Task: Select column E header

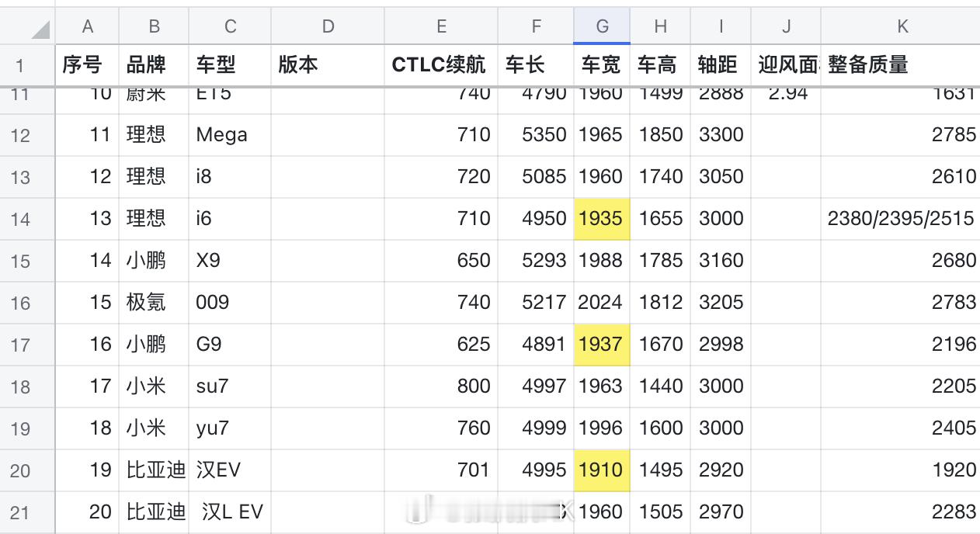Action: [x=441, y=26]
